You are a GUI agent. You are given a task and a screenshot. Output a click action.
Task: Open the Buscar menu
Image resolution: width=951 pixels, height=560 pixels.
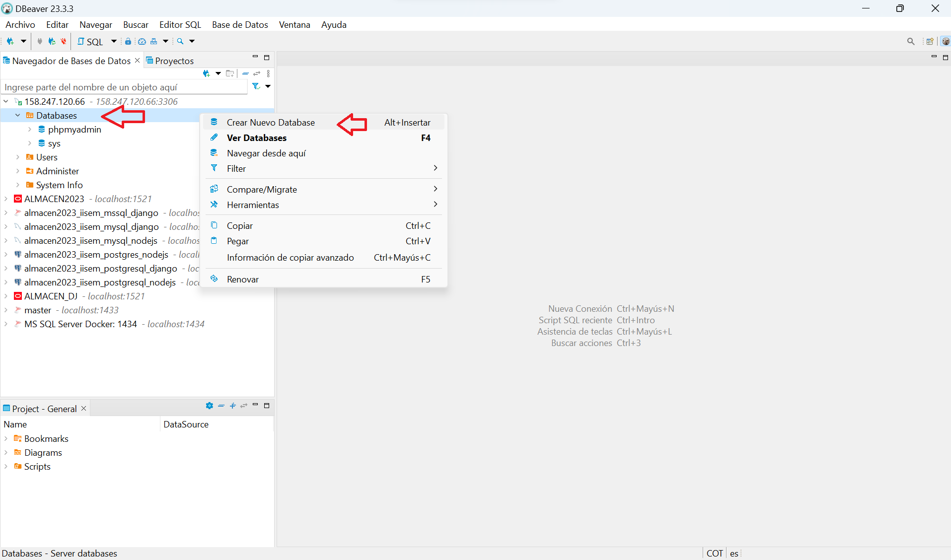[136, 25]
